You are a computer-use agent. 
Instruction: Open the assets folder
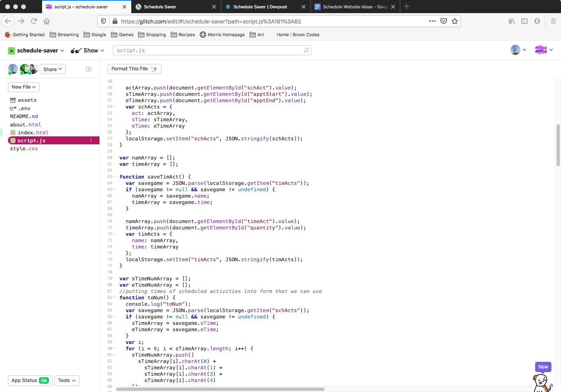click(x=23, y=100)
